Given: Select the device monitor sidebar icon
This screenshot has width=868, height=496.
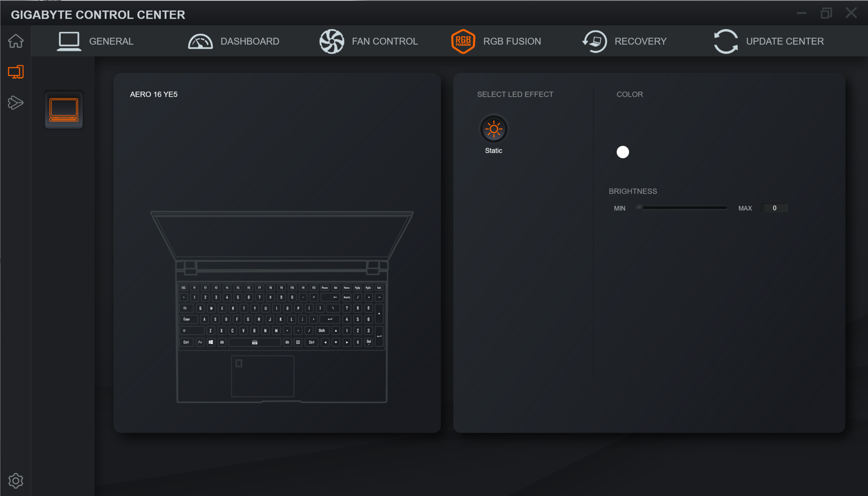Looking at the screenshot, I should coord(16,72).
